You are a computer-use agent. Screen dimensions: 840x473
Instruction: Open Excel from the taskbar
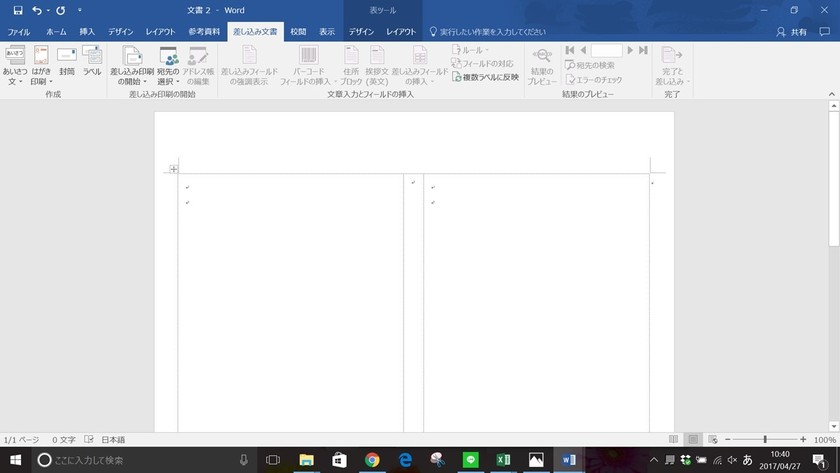[503, 460]
